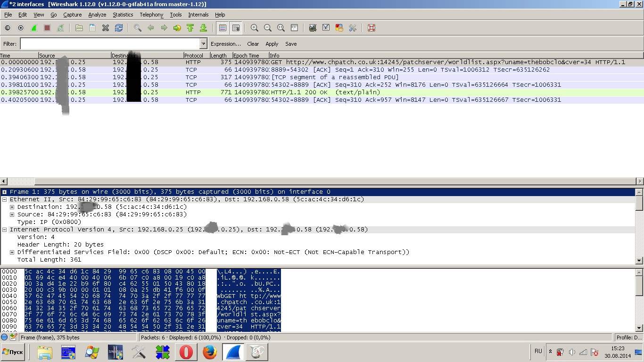Open the File menu

8,15
